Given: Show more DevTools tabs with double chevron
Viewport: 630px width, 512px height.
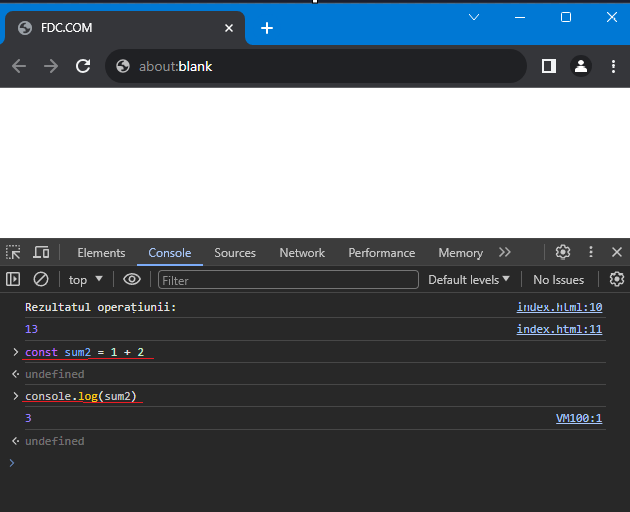Looking at the screenshot, I should (x=505, y=252).
